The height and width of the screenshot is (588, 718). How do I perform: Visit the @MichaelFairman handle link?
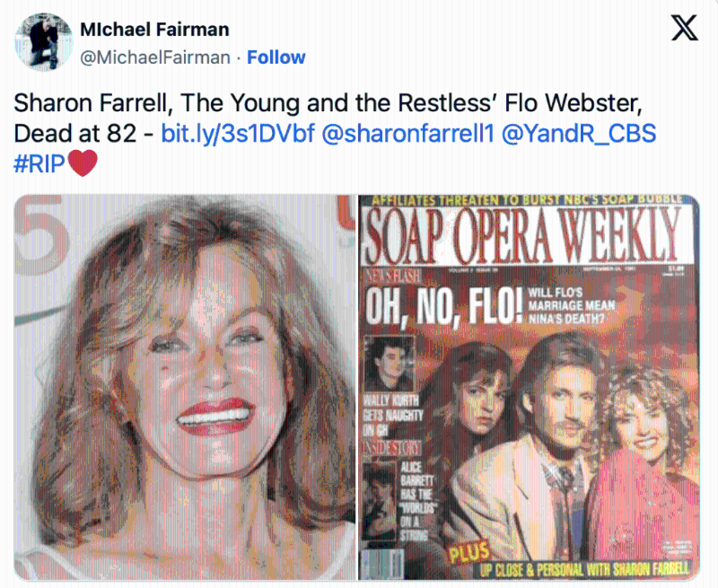pos(155,57)
